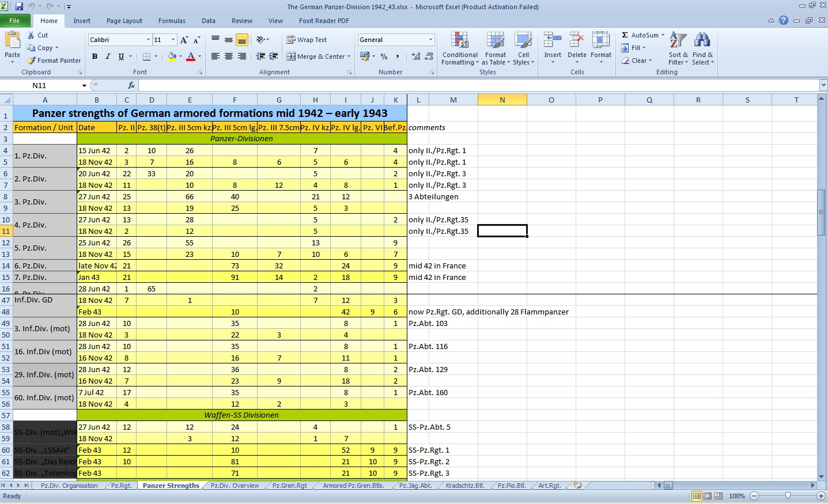Viewport: 828px width, 504px height.
Task: Click the Borders icon
Action: click(146, 56)
